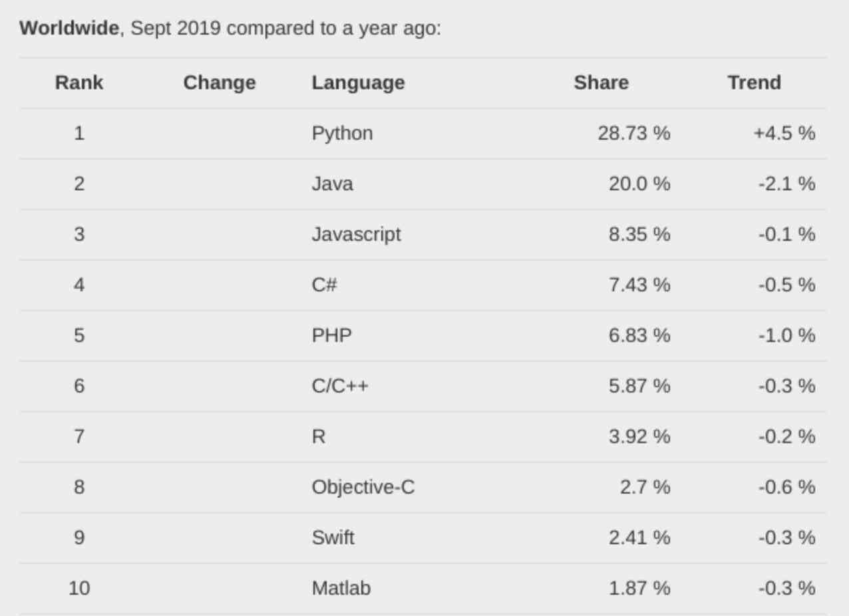Image resolution: width=849 pixels, height=616 pixels.
Task: Click the C# language name
Action: [324, 285]
